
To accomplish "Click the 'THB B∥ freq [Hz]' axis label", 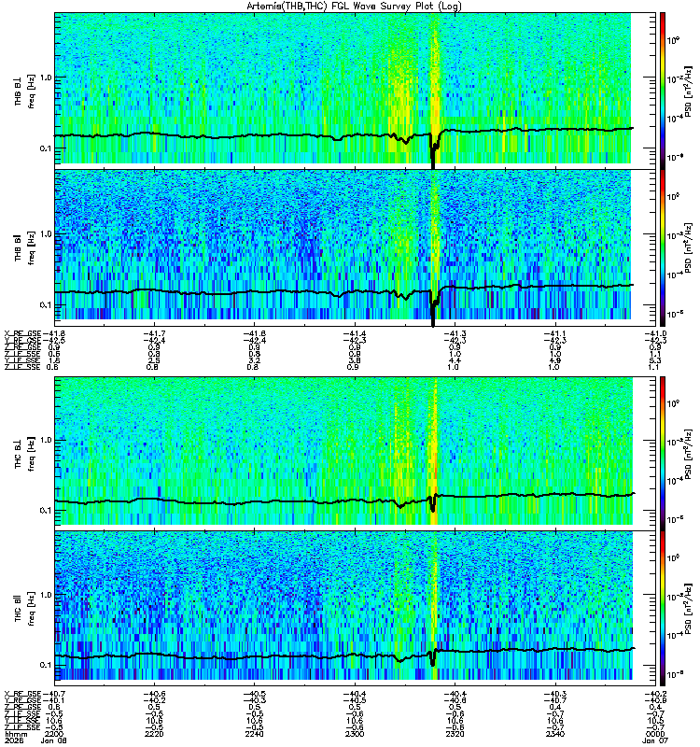I will [25, 247].
